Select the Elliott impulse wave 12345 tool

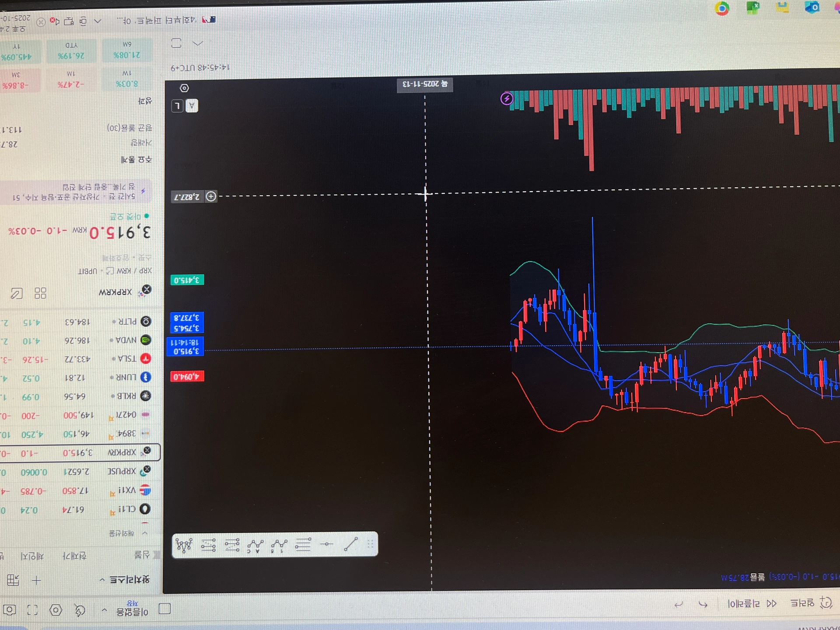(279, 545)
